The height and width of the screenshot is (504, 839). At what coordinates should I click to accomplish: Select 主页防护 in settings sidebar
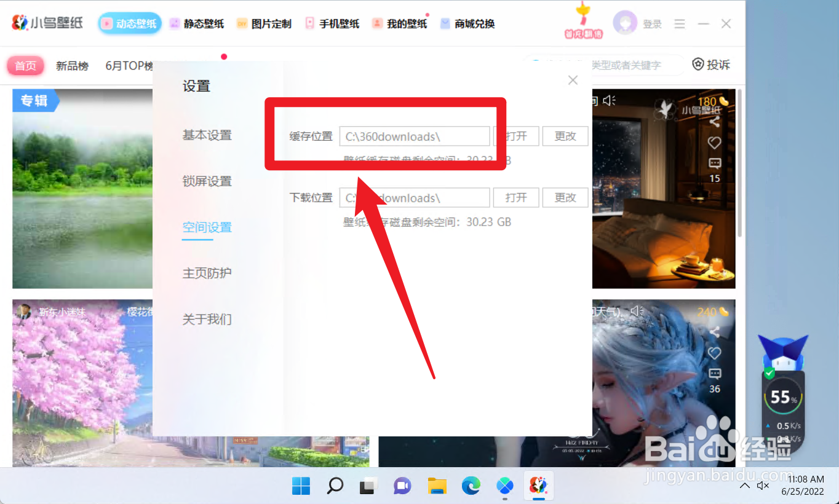coord(207,273)
